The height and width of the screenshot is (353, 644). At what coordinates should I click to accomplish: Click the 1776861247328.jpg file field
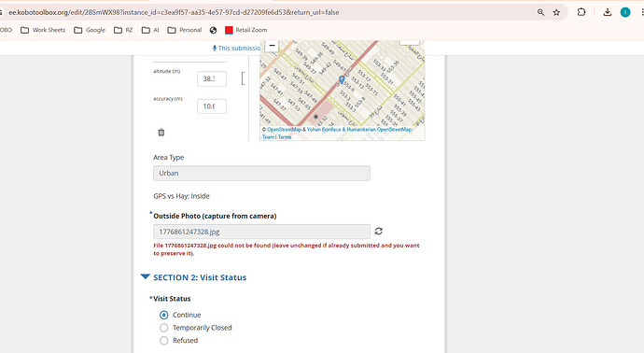[x=261, y=232]
